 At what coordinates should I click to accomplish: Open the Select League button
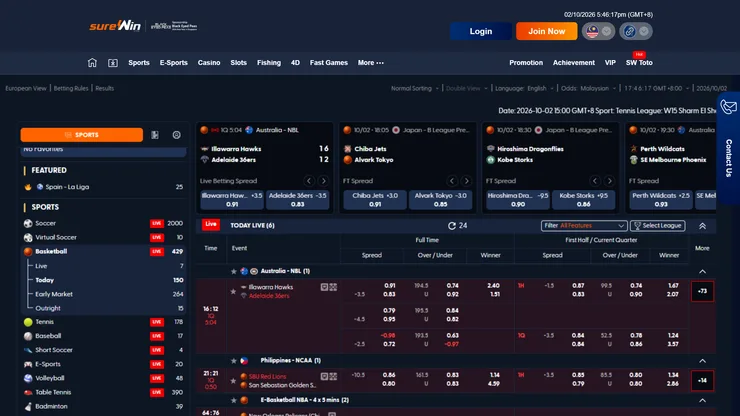point(657,226)
